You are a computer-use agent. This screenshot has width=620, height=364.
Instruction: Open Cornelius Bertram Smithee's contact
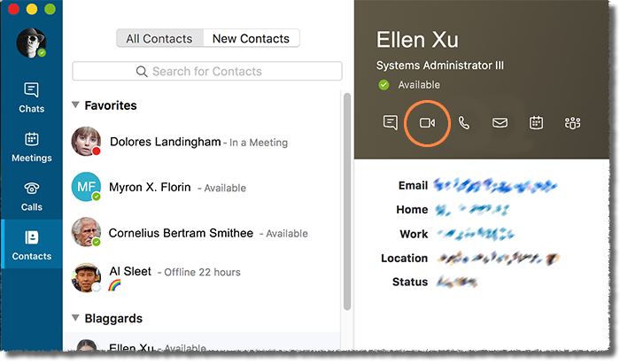tap(181, 233)
